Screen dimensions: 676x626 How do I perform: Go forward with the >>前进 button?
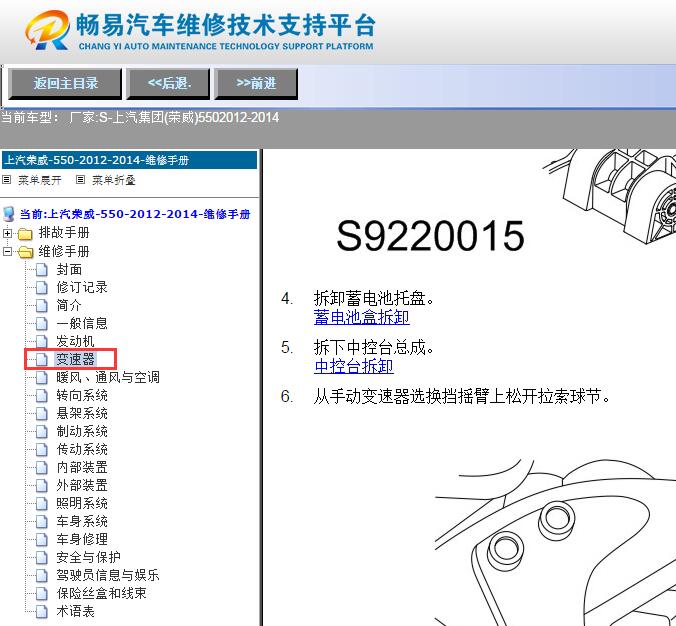pyautogui.click(x=257, y=83)
